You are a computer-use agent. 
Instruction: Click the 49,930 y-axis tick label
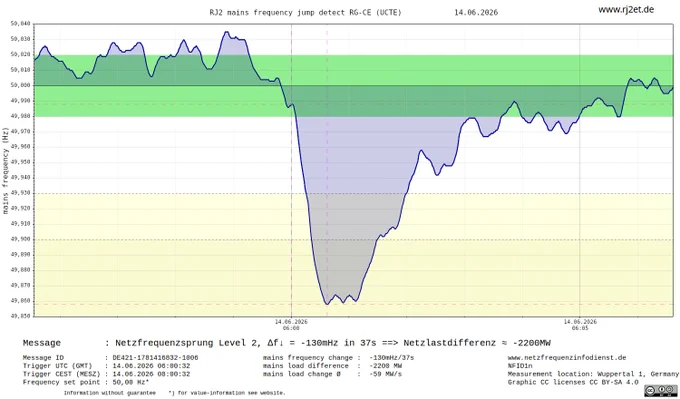pos(21,193)
